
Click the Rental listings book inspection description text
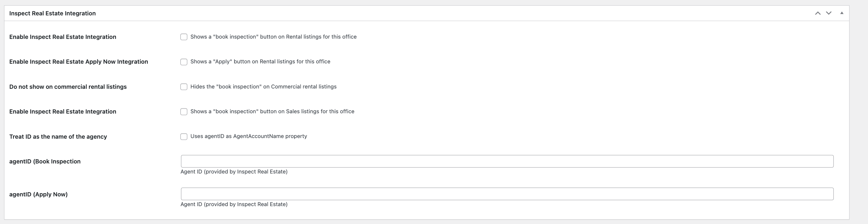tap(273, 37)
